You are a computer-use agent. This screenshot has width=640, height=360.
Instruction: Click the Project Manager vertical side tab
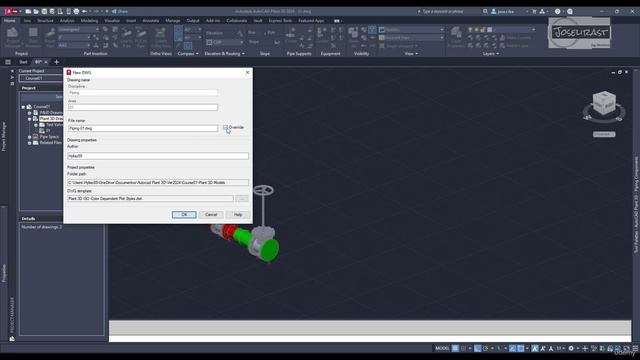(4, 137)
